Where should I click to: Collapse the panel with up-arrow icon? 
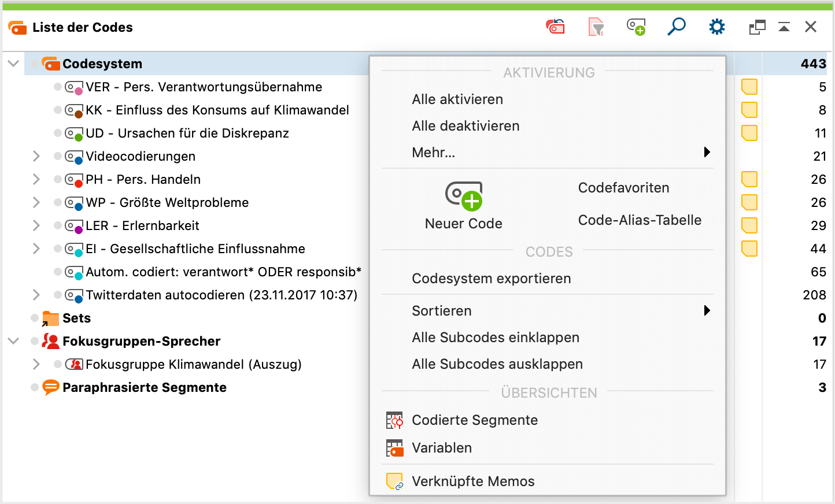tap(784, 27)
